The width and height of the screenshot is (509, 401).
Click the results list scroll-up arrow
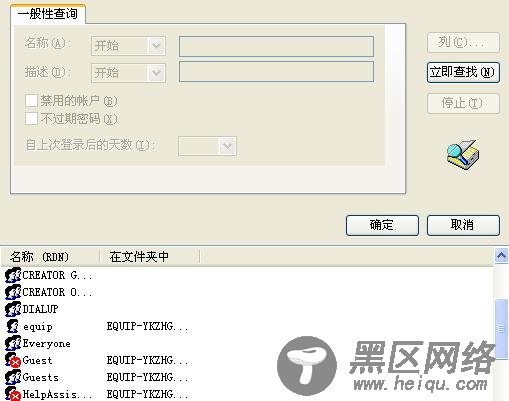click(501, 256)
